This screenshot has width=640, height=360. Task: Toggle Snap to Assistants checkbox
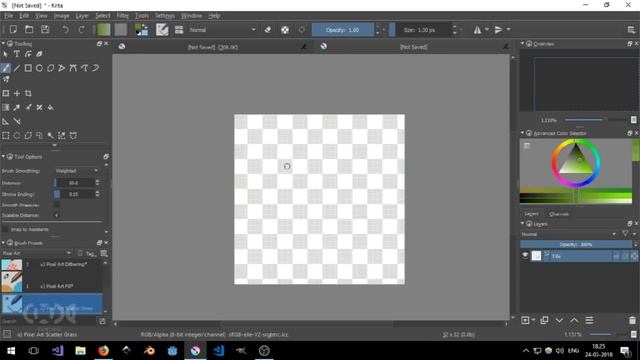(x=5, y=229)
